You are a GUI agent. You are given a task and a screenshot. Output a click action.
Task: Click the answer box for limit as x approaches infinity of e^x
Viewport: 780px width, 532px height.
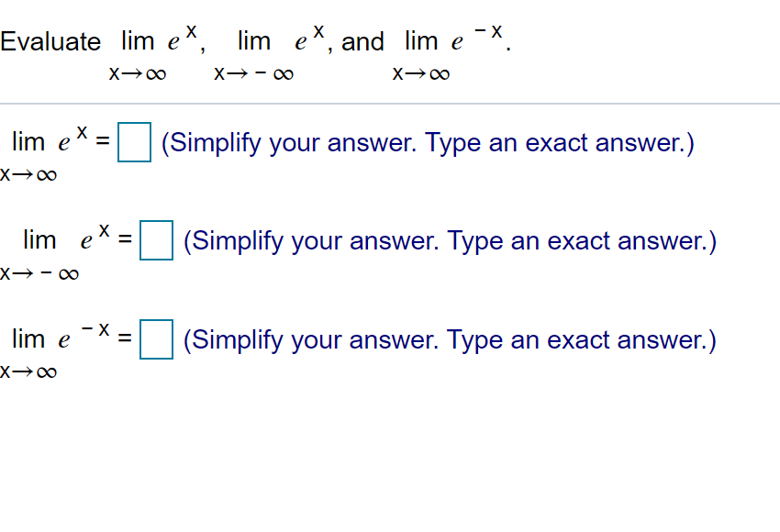click(x=134, y=144)
